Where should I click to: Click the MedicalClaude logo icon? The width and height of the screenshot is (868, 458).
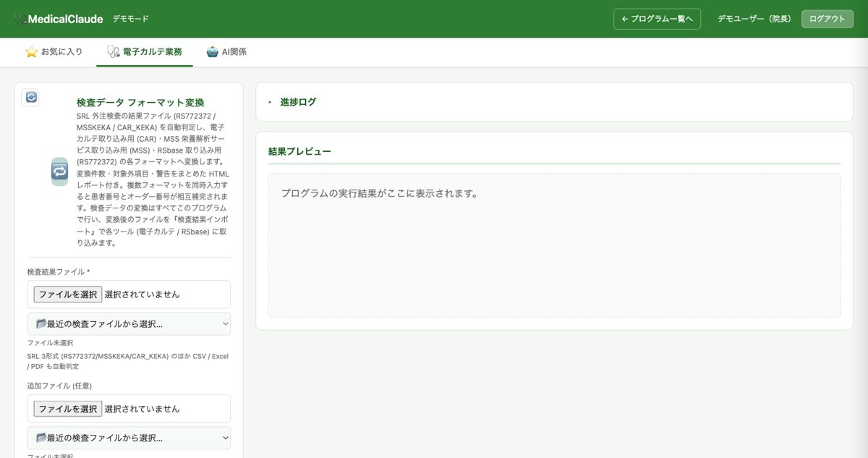click(20, 19)
